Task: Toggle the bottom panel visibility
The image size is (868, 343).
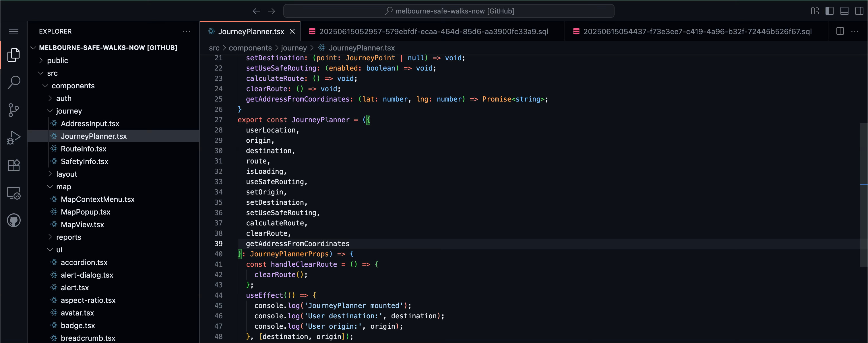Action: (844, 11)
